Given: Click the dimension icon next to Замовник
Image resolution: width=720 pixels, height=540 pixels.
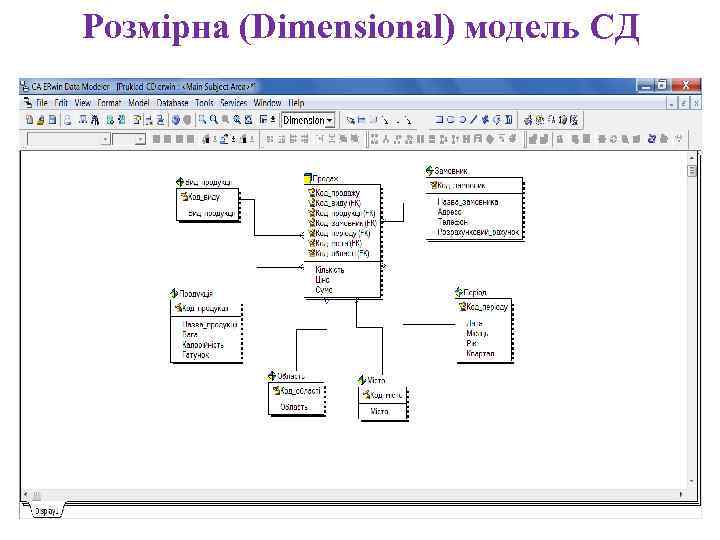Looking at the screenshot, I should click(429, 171).
